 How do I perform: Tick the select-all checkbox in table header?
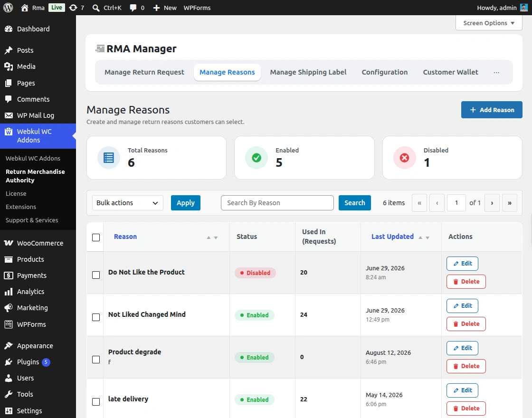[96, 237]
